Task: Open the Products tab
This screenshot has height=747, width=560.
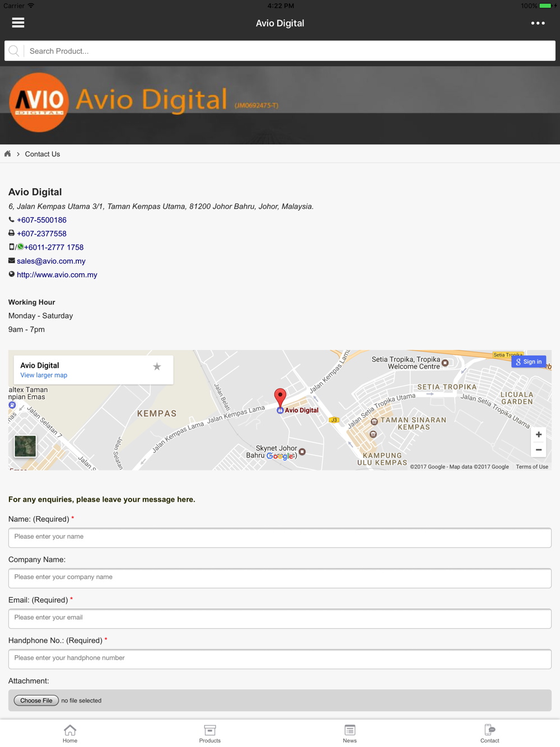Action: pyautogui.click(x=210, y=734)
